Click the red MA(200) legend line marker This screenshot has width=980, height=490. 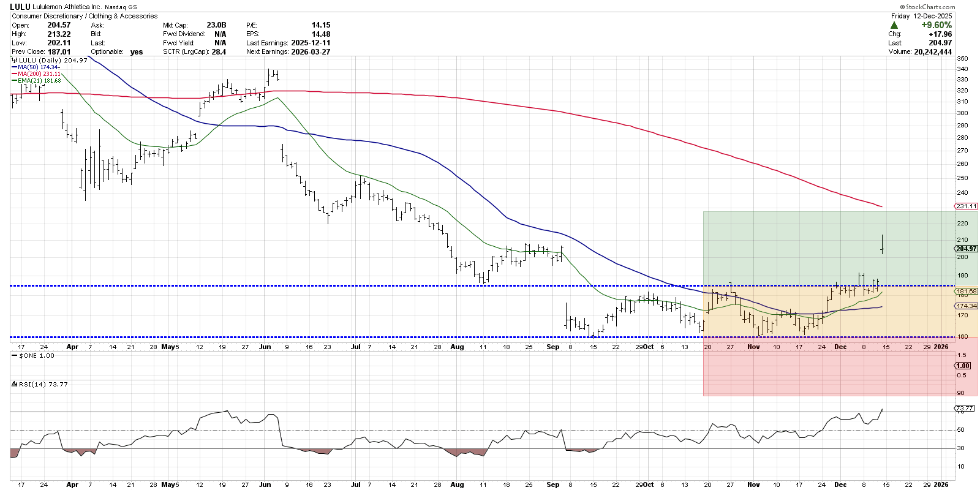(13, 74)
